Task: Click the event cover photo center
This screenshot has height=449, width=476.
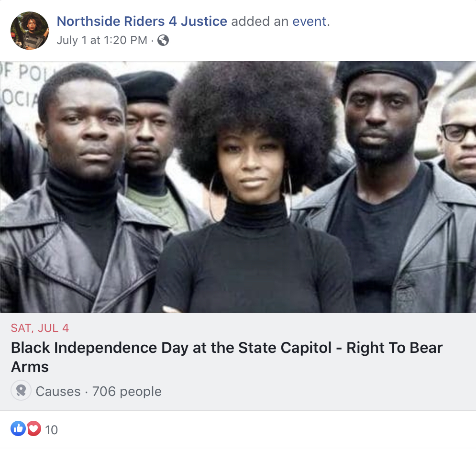Action: (x=238, y=187)
